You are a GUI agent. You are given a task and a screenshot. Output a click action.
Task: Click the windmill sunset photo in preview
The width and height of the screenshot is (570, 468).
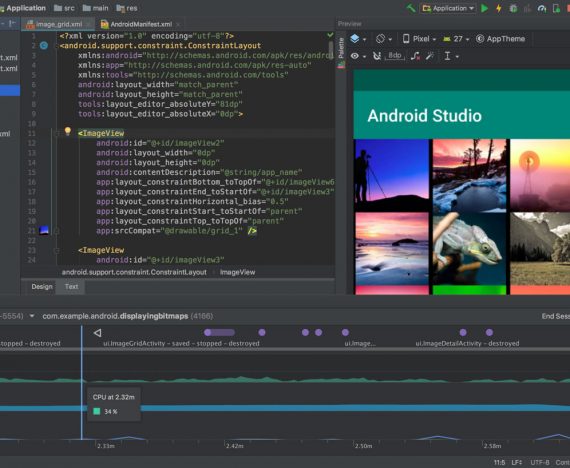tap(540, 175)
